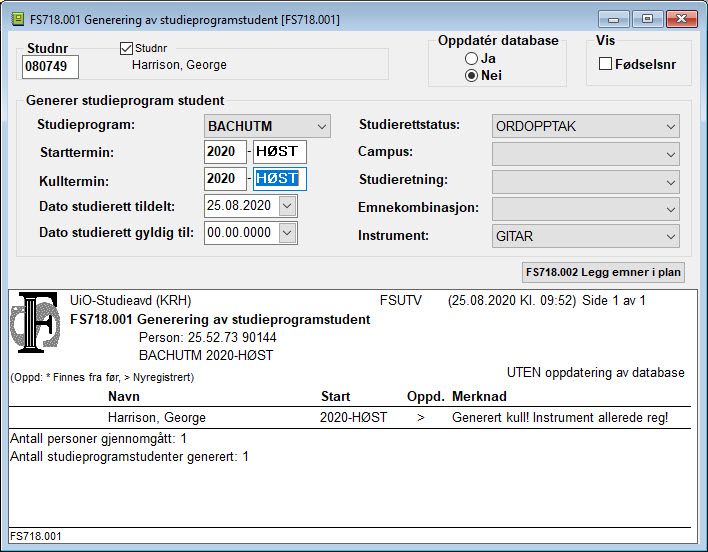Click the Starttermin term field HØST
Screen dimensions: 708x552
(x=279, y=152)
